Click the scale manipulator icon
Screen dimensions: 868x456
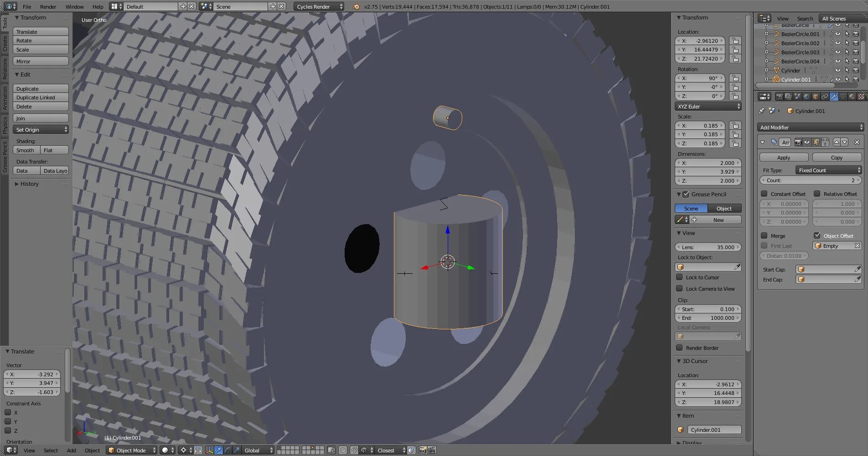coord(237,450)
